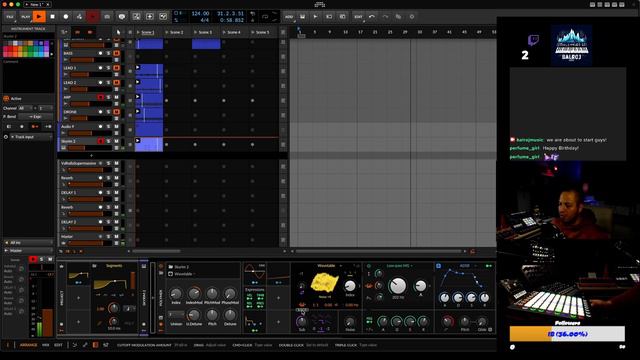
Task: Click the Undo arrow icon
Action: point(372,17)
